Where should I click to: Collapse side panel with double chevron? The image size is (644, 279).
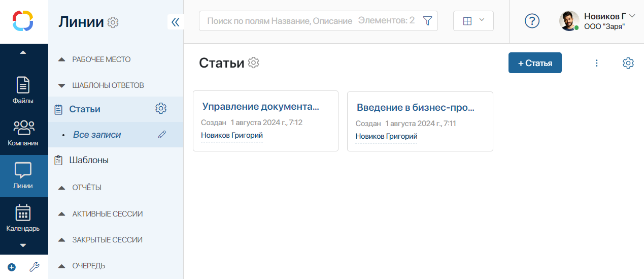pos(176,22)
